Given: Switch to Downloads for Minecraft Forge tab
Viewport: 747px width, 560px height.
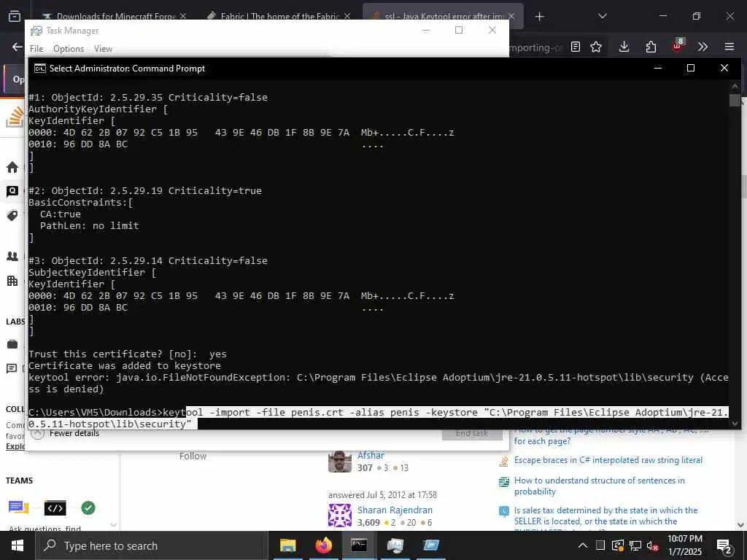Looking at the screenshot, I should [109, 16].
